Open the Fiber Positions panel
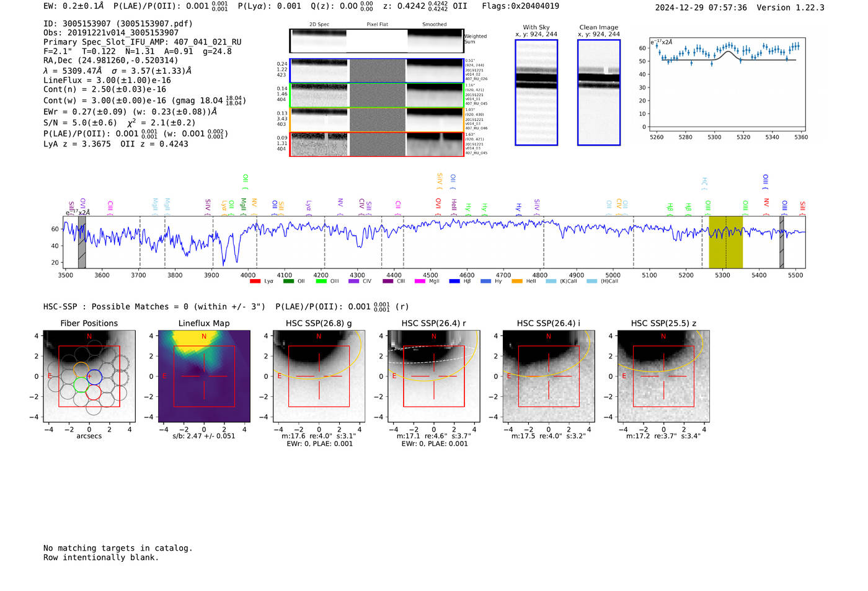 (89, 376)
